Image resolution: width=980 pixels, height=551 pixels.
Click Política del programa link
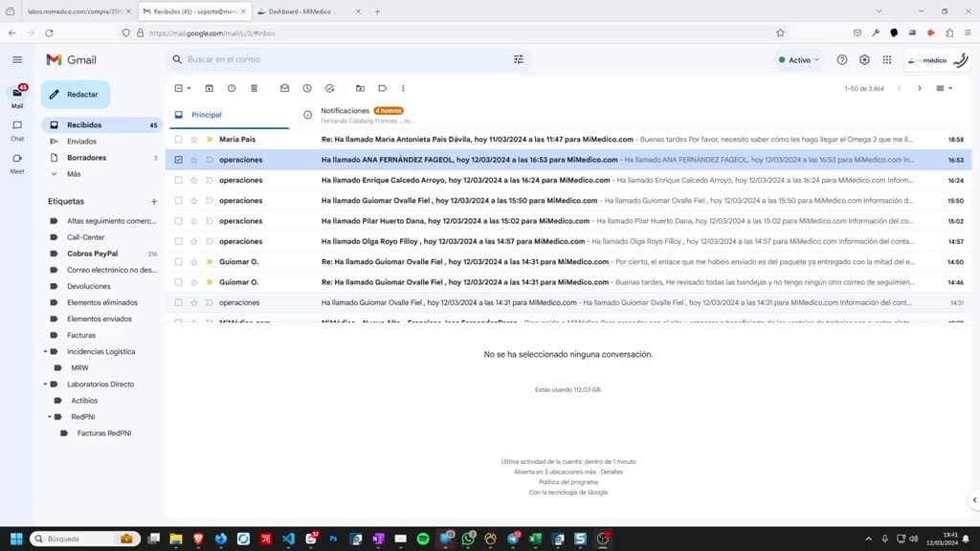coord(568,482)
